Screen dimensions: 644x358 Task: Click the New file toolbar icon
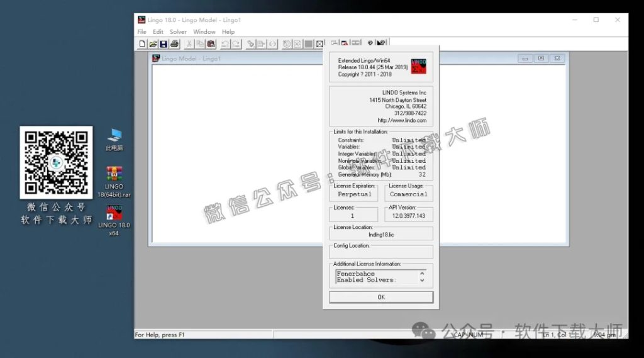(142, 44)
